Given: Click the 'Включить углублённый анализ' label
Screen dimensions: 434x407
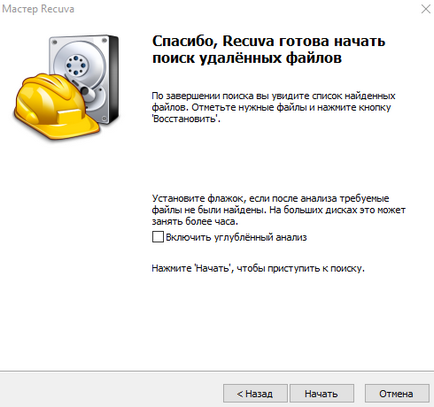Looking at the screenshot, I should pyautogui.click(x=236, y=237).
